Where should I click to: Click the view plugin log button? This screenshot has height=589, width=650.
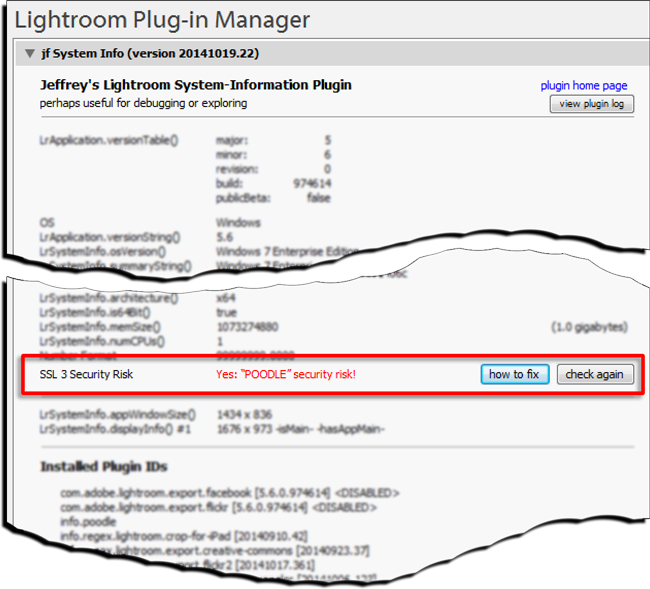(592, 104)
